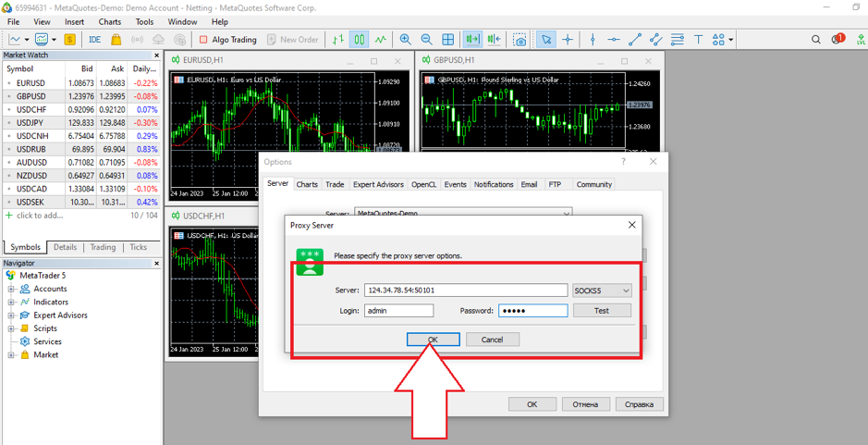Select the horizontal line drawing tool
868x445 pixels.
coord(614,40)
